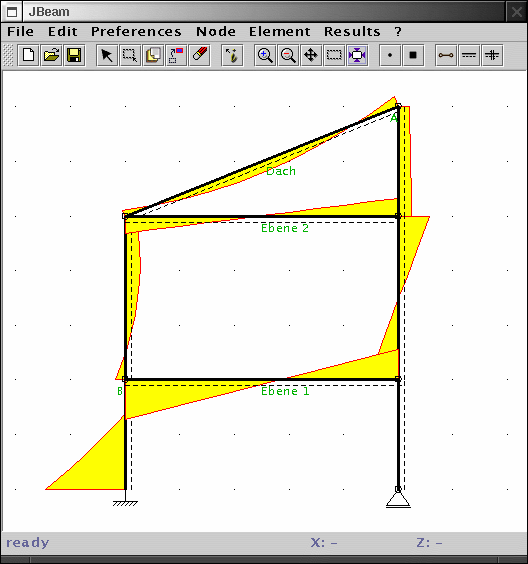Save the model with the floppy disk icon

click(74, 55)
